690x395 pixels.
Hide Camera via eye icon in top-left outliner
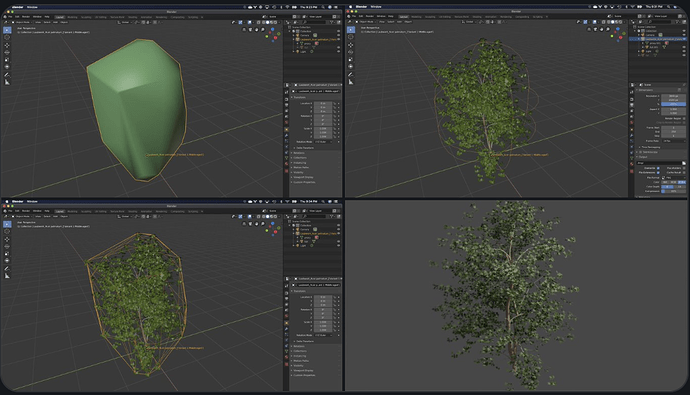pos(338,35)
